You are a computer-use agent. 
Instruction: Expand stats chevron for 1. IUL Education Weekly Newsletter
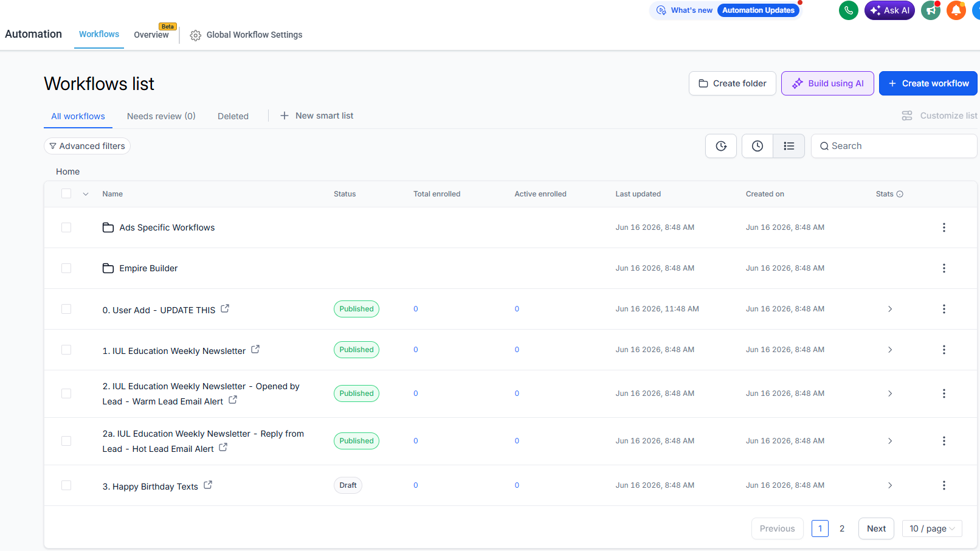click(890, 350)
